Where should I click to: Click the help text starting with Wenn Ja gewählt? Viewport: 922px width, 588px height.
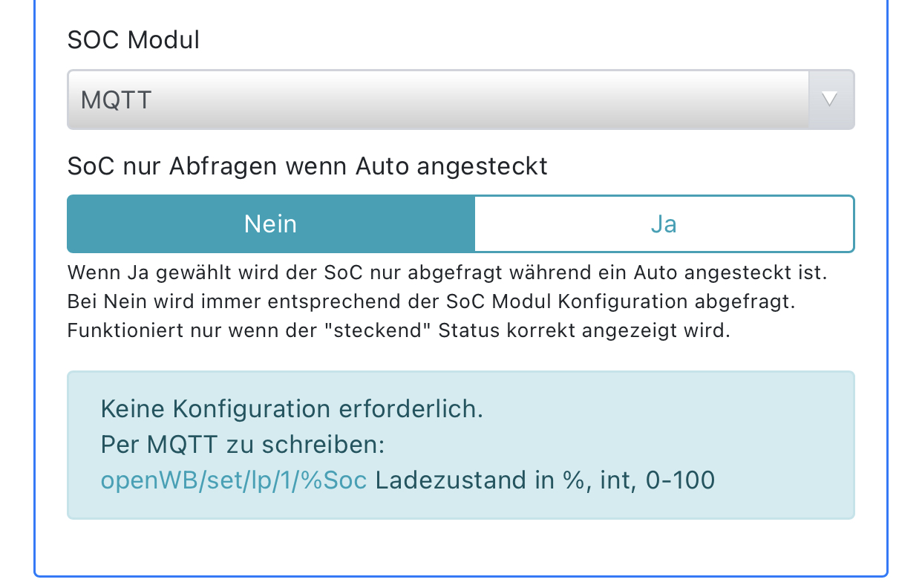coord(446,272)
